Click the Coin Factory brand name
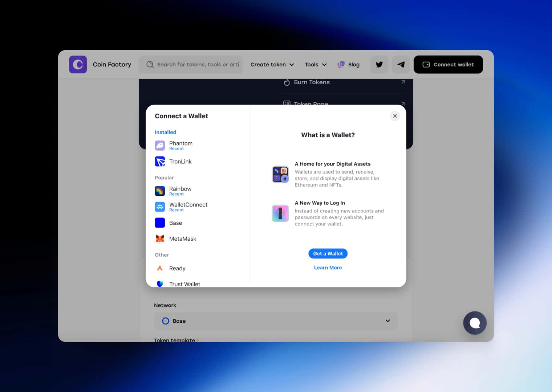Screen dimensions: 552x392 pos(112,65)
